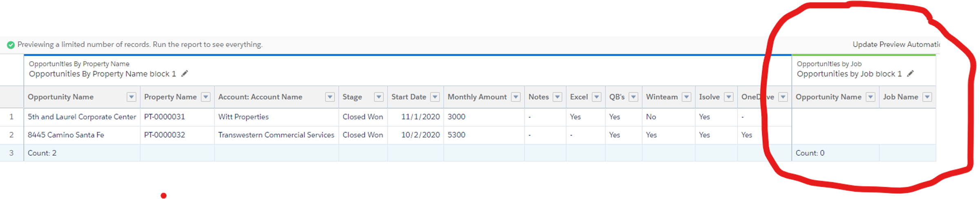Click Transwestern Commercial Services account cell
Viewport: 980px width, 199px height.
point(276,135)
